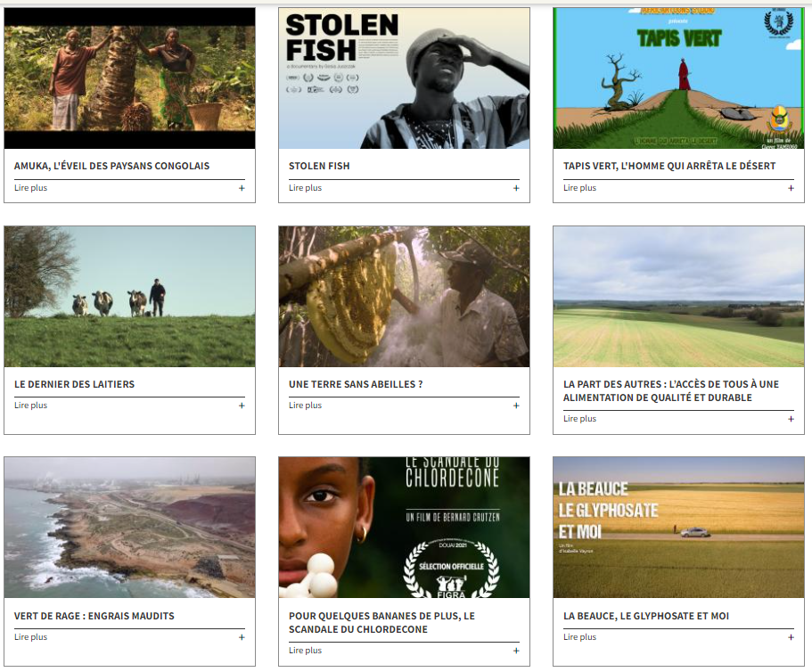Viewport: 812px width, 672px height.
Task: Click 'Lire plus' under Stolen Fish
Action: pyautogui.click(x=306, y=188)
